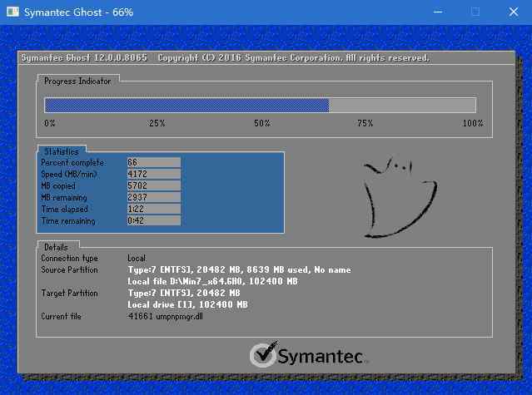Click the Source Partition label
Viewport: 532px width, 395px height.
[x=69, y=270]
